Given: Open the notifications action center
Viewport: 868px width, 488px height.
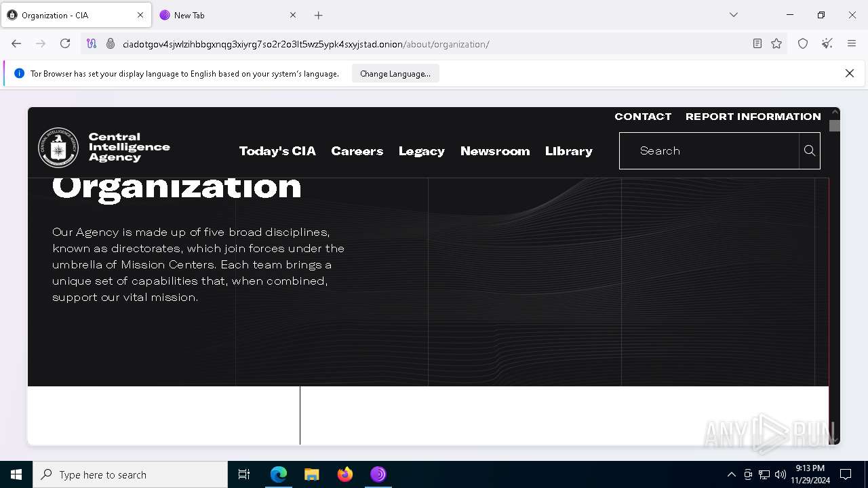Looking at the screenshot, I should [846, 474].
